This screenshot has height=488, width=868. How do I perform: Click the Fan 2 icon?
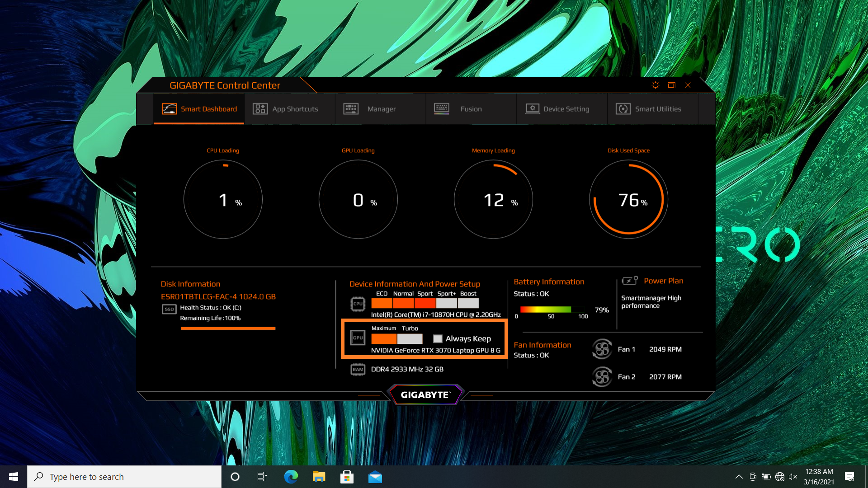pos(602,377)
